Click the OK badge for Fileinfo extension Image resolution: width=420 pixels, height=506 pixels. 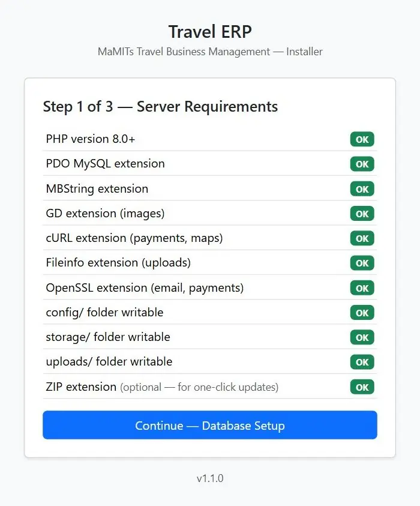pos(362,263)
